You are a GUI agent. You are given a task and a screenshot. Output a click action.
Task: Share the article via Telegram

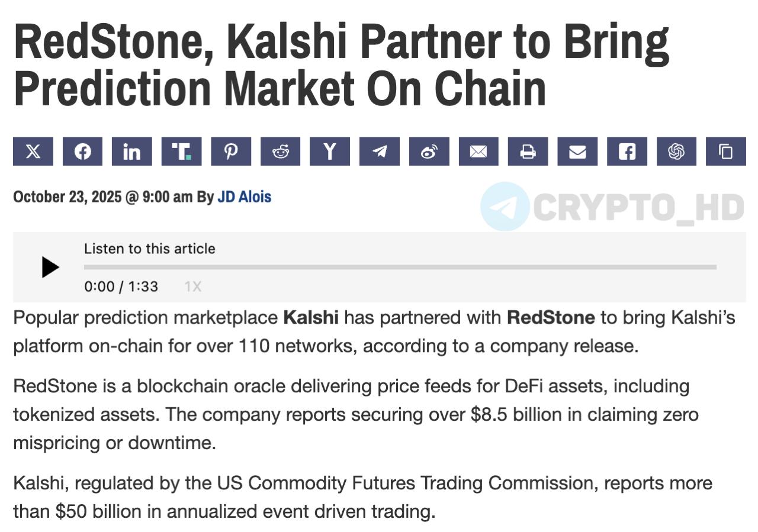(380, 151)
